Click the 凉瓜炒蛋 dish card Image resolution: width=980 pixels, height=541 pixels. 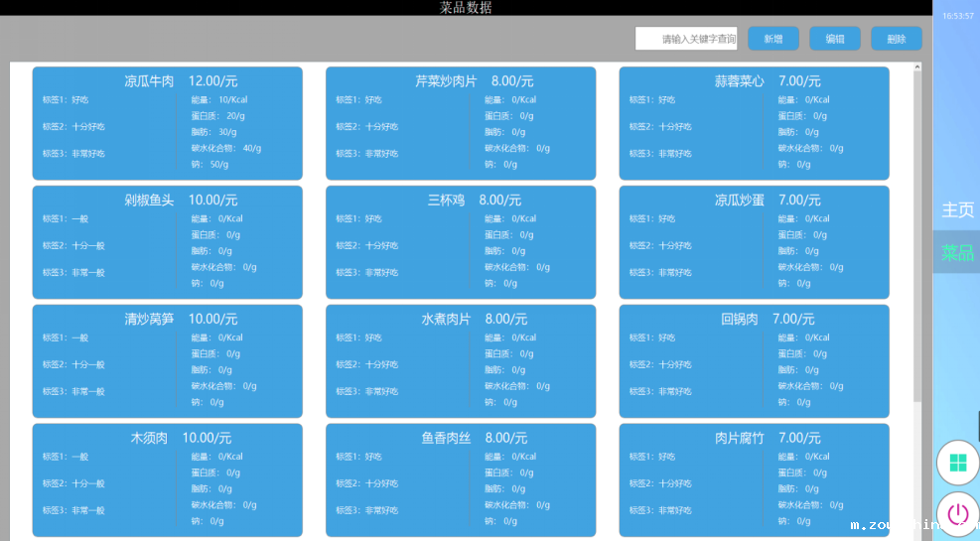(x=754, y=242)
